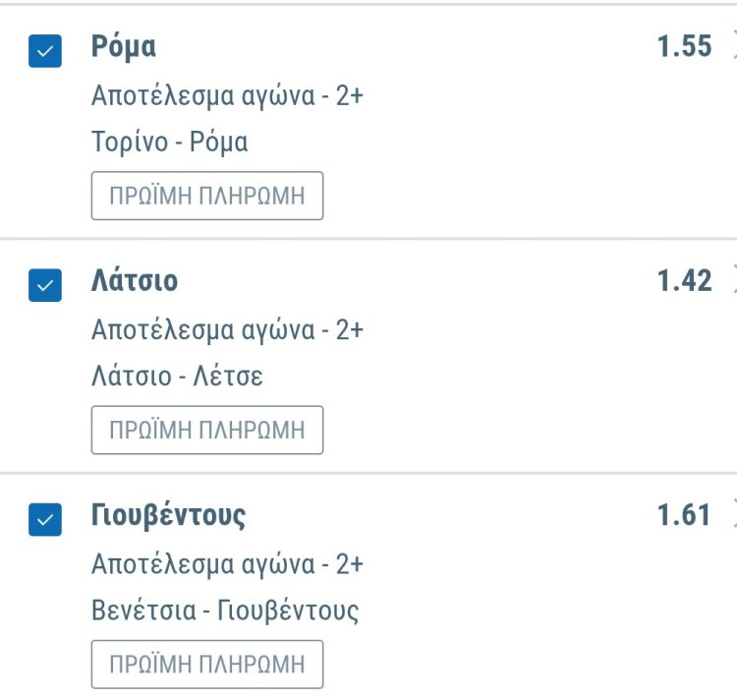Viewport: 737px width, 700px height.
Task: Click ΠΡΩΪΜΗ ΠΛΗΡΩΜΗ under Λάτσιο - Λέτσε
Action: [x=206, y=430]
